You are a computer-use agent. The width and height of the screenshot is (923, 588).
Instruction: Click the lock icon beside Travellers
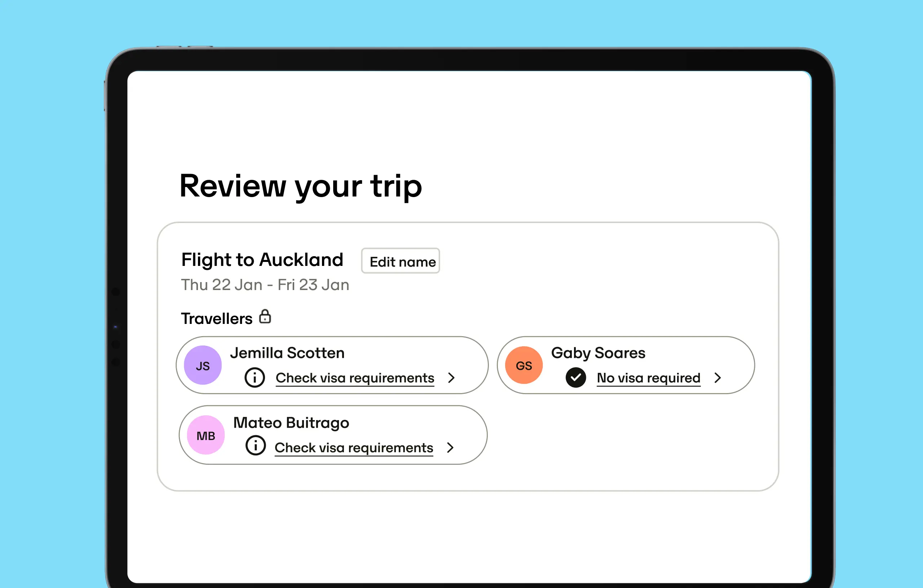pyautogui.click(x=265, y=316)
